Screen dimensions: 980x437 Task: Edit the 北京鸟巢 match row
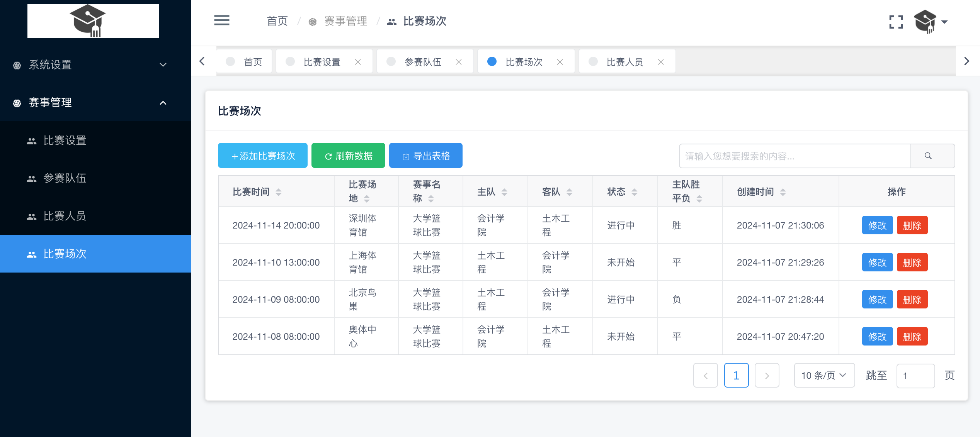click(x=877, y=299)
